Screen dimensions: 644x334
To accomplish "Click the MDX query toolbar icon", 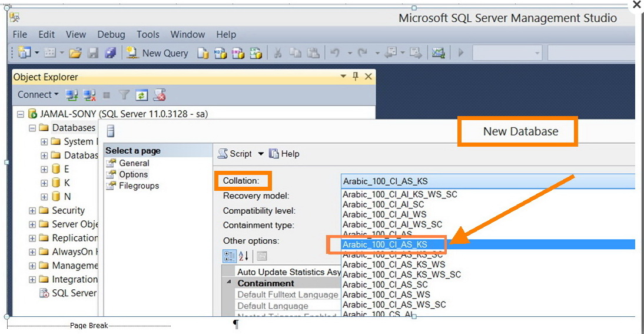I will 221,53.
